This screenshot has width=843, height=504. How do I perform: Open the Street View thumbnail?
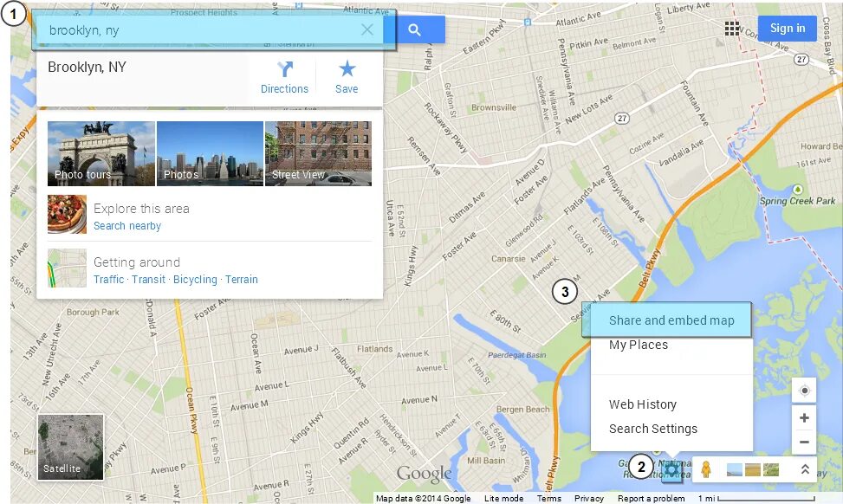[318, 153]
